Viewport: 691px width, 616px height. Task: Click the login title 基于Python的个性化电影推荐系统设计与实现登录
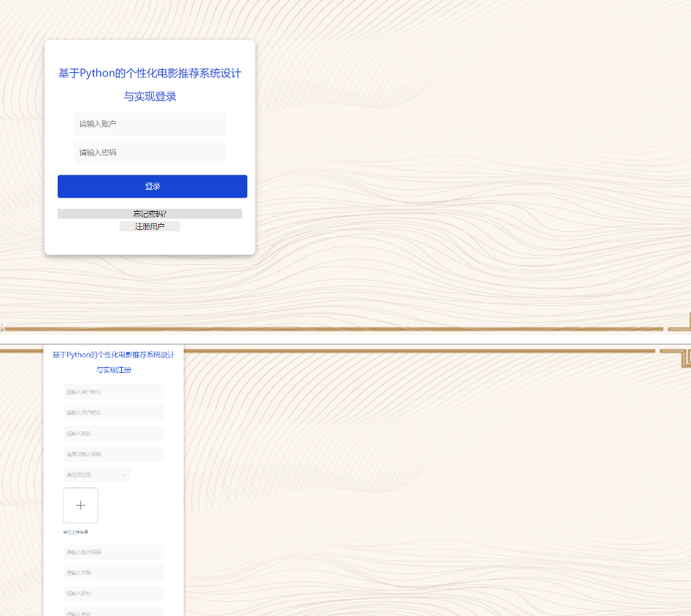pyautogui.click(x=150, y=85)
